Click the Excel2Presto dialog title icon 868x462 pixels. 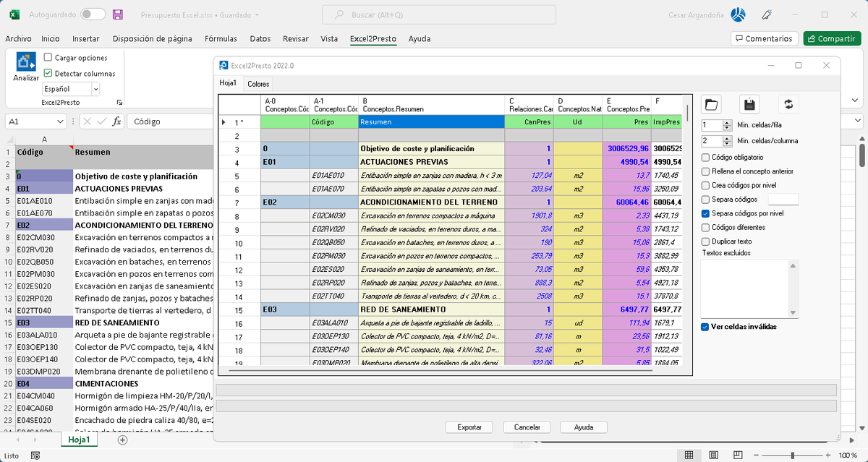pyautogui.click(x=224, y=65)
